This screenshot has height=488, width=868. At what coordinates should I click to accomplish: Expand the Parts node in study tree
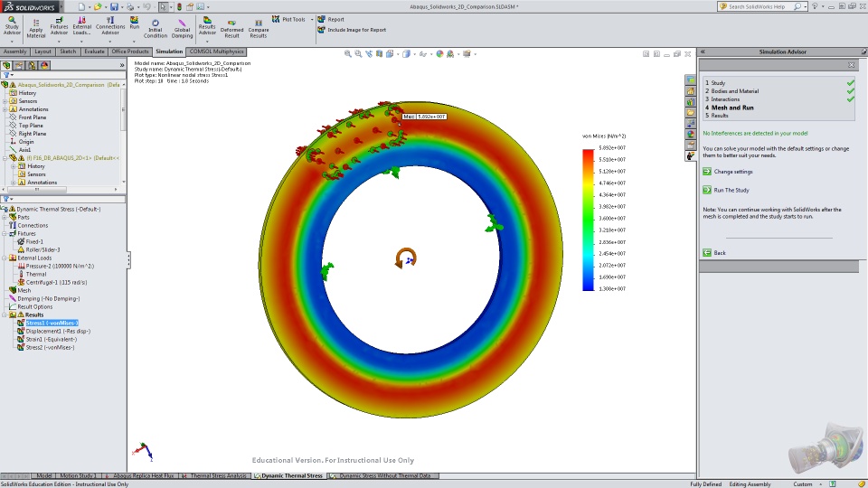tap(5, 218)
